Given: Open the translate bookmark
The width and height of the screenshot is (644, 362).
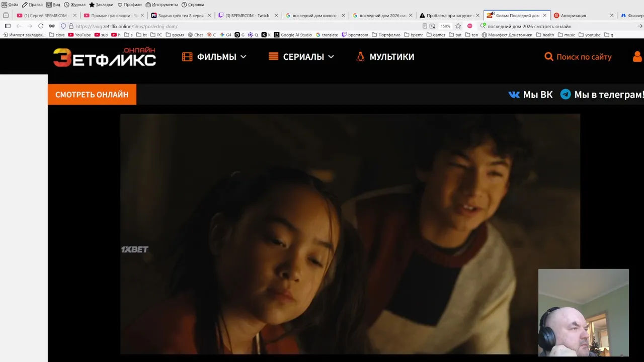Looking at the screenshot, I should (x=327, y=35).
